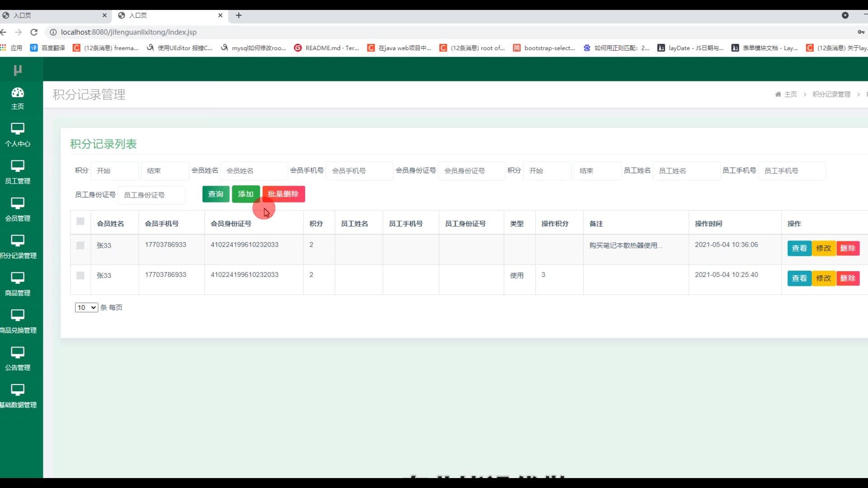Reload the page with browser refresh icon
This screenshot has height=488, width=868.
(x=34, y=32)
